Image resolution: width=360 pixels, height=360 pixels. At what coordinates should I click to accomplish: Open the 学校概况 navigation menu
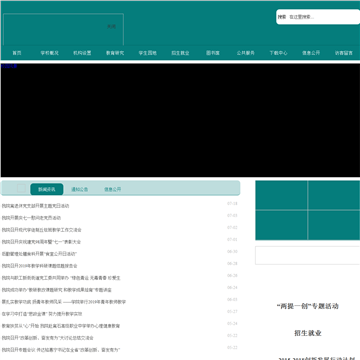pos(49,53)
